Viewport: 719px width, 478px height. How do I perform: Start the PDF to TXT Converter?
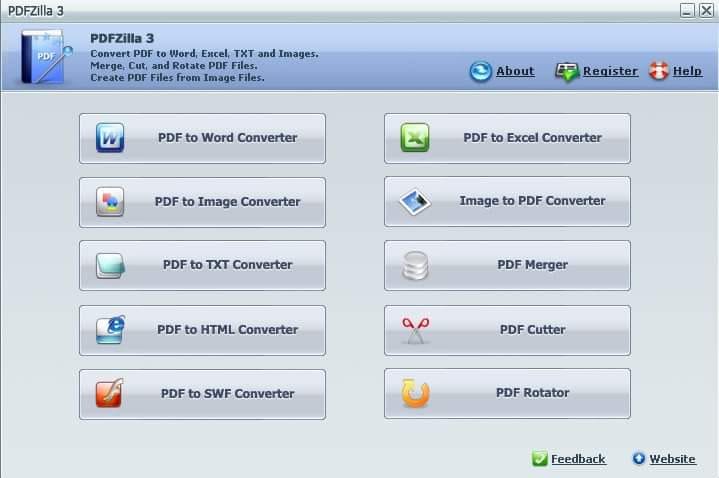click(x=202, y=265)
